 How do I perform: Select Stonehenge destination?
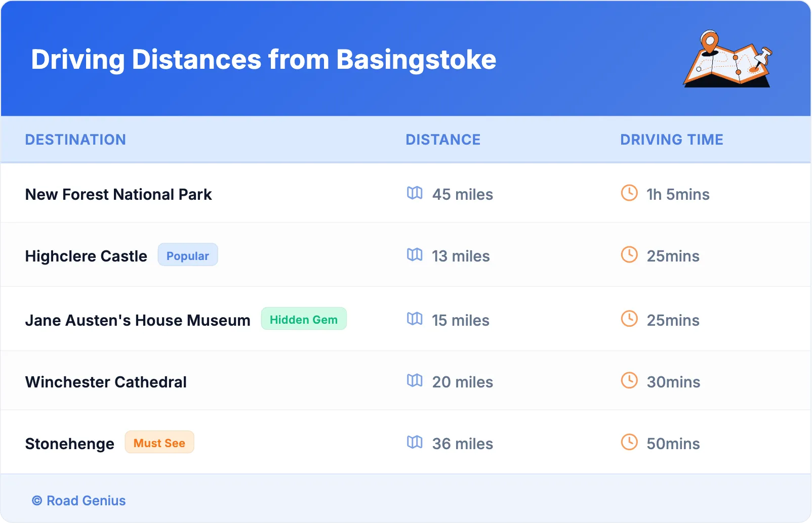(70, 444)
